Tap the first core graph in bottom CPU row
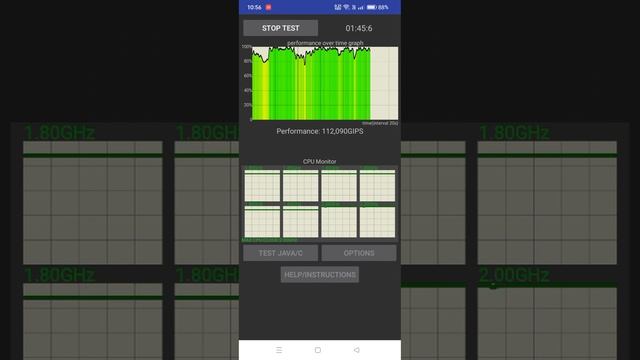This screenshot has height=360, width=640. (262, 222)
